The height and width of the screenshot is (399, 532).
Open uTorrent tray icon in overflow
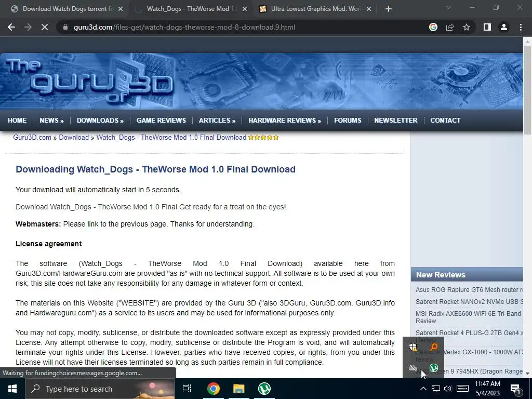click(434, 368)
